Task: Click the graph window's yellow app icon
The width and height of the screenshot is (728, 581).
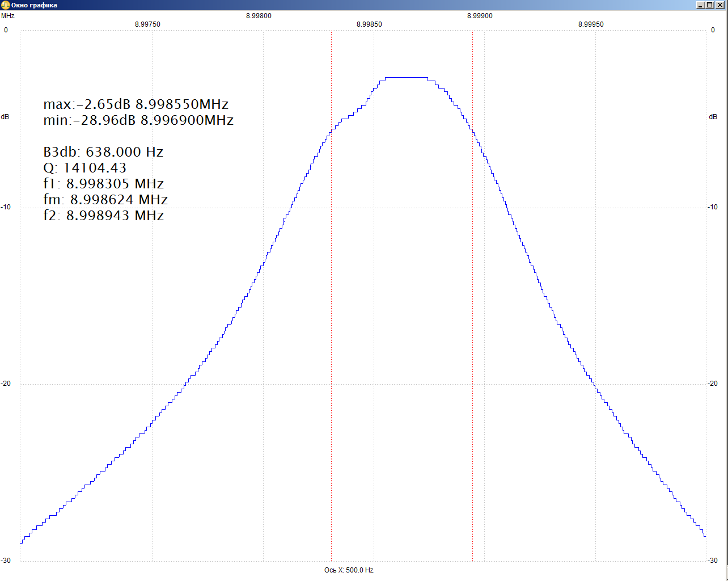Action: click(x=5, y=5)
